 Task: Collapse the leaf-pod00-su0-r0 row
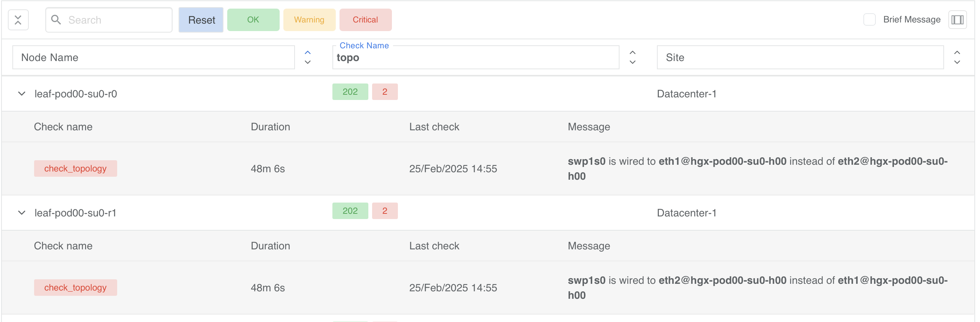[22, 94]
